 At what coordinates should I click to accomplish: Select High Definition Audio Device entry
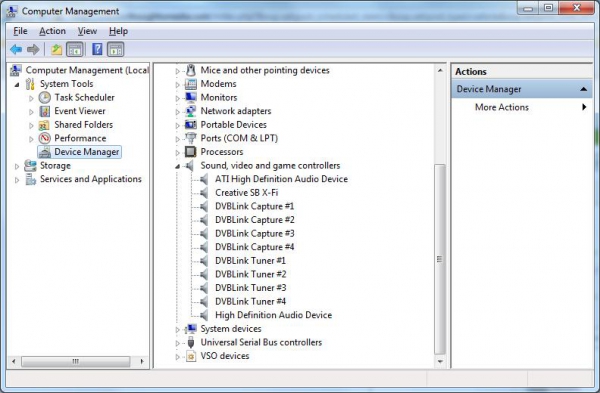pos(273,315)
